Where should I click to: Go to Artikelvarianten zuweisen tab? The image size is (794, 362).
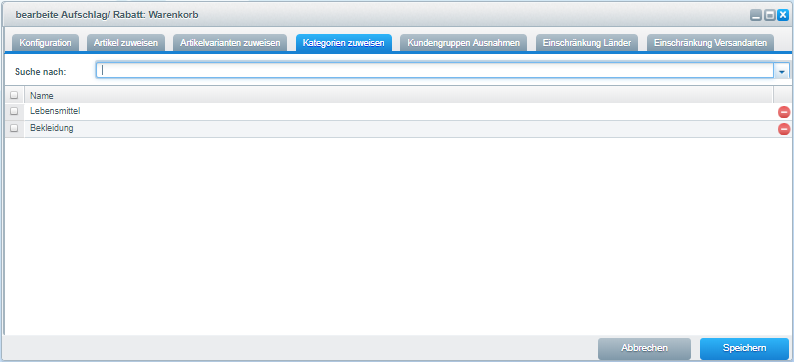230,43
